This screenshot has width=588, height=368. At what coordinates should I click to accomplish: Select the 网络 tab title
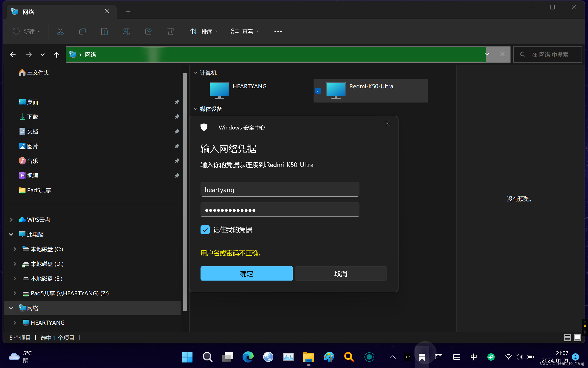click(x=28, y=12)
